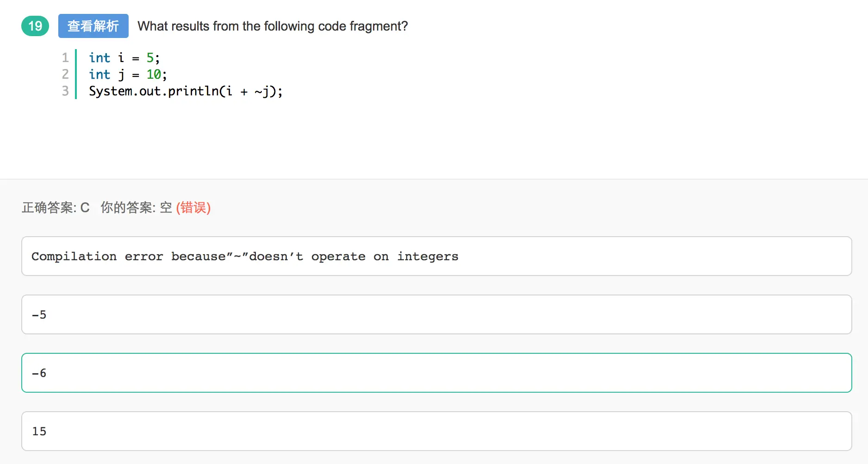The height and width of the screenshot is (464, 868).
Task: Click the blue int keyword on line 2
Action: [x=99, y=75]
